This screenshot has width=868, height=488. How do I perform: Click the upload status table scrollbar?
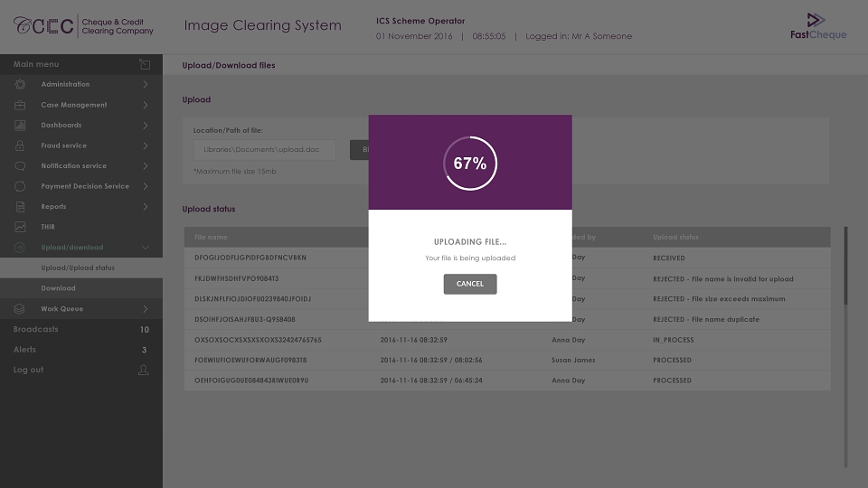click(845, 266)
